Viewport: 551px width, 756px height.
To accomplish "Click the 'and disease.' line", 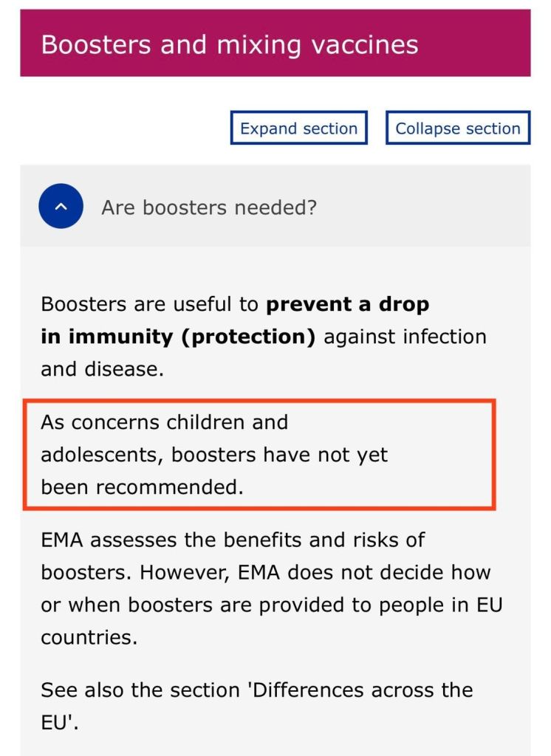I will [x=102, y=369].
